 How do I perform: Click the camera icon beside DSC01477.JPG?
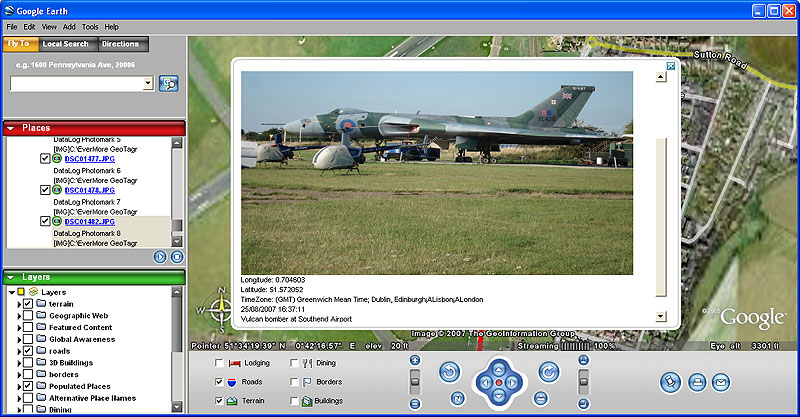point(57,159)
